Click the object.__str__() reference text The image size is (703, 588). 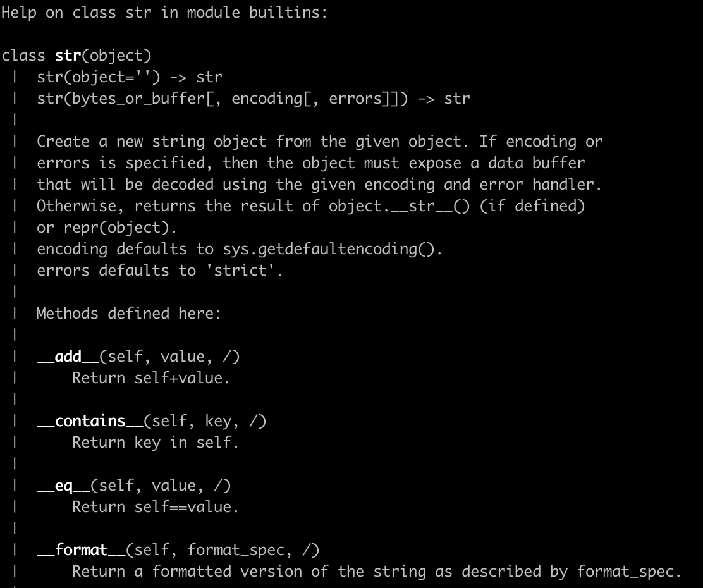pyautogui.click(x=400, y=206)
